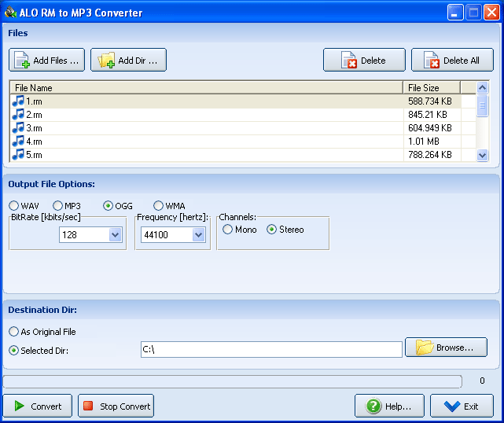
Task: Choose MP3 as output format
Action: click(x=58, y=206)
